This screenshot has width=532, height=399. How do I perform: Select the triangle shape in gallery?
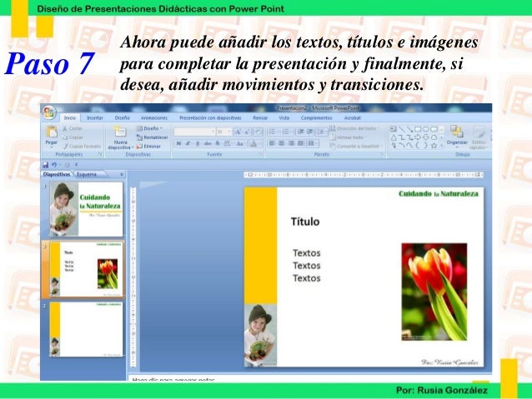point(394,137)
